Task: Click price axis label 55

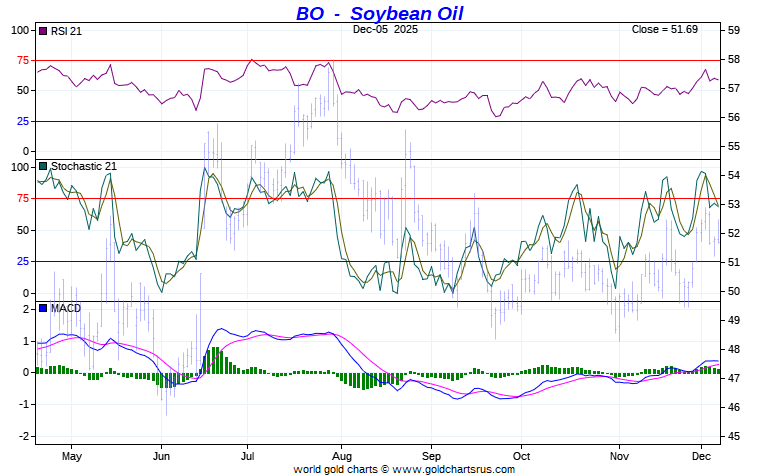Action: coord(733,146)
